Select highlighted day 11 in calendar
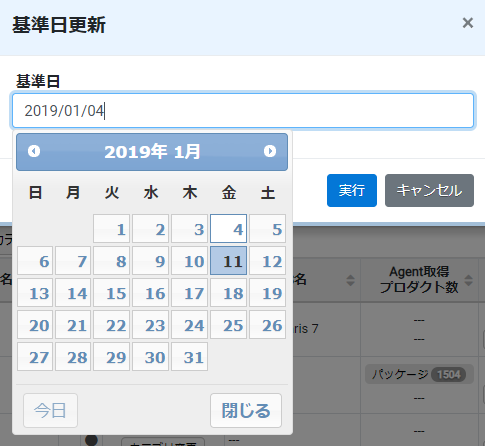This screenshot has height=446, width=485. point(229,261)
